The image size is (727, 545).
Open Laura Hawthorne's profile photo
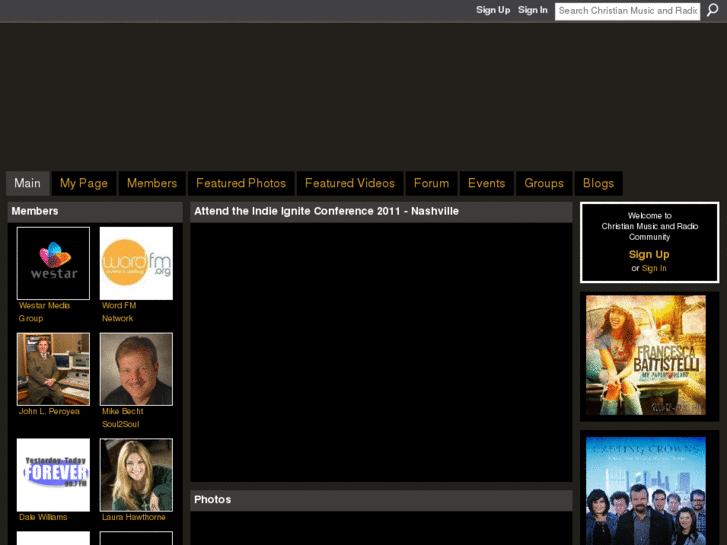click(136, 475)
